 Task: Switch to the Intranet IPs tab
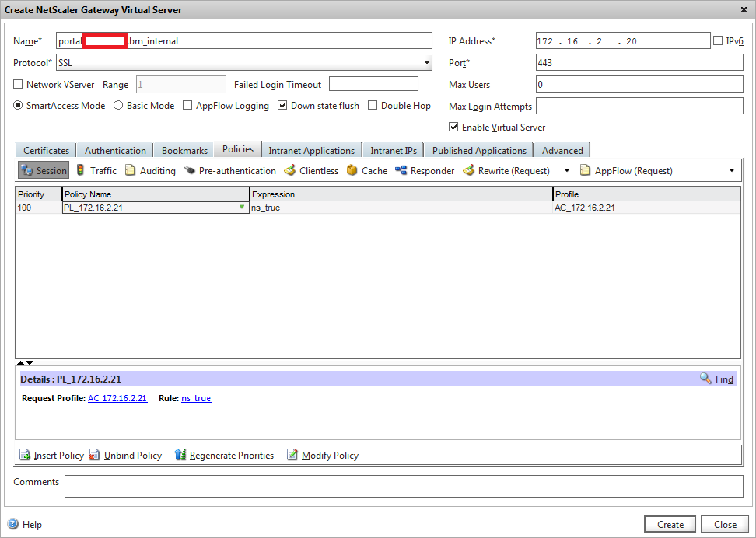point(394,150)
